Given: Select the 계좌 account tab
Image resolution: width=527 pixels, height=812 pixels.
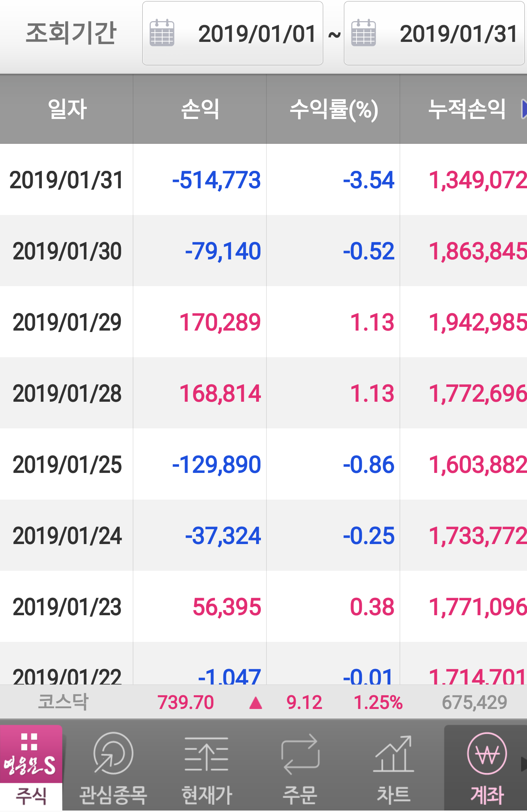Looking at the screenshot, I should (x=486, y=768).
